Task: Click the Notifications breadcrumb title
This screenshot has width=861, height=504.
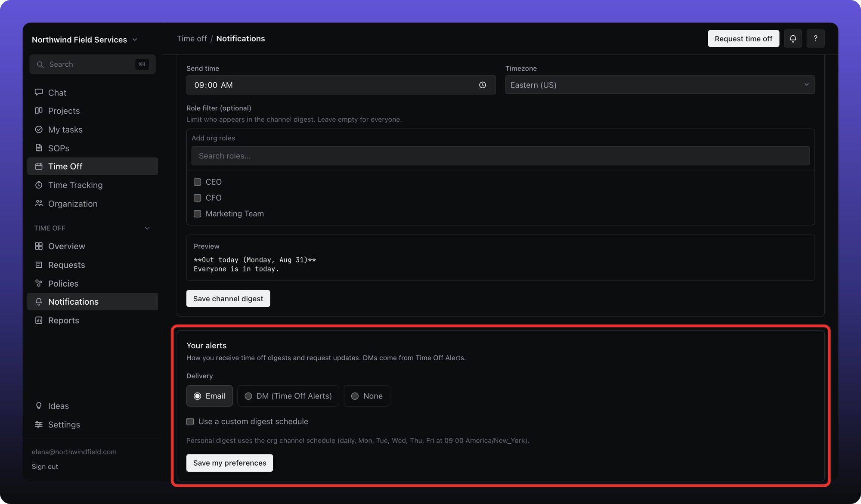Action: tap(241, 39)
